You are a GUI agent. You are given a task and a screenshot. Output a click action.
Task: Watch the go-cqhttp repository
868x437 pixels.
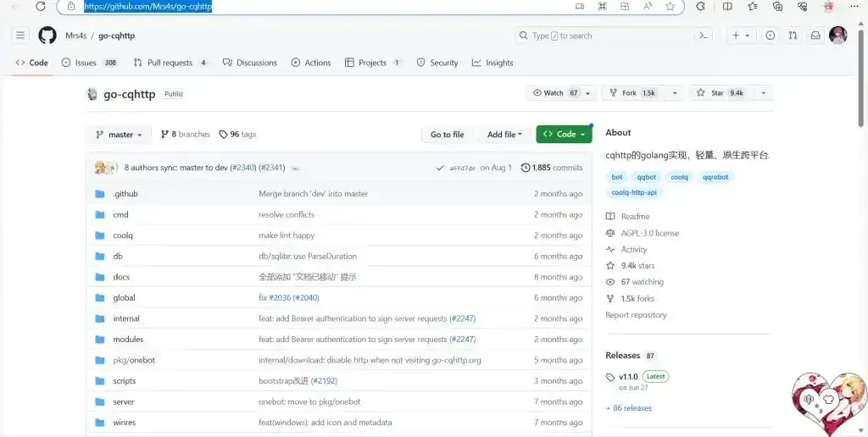click(x=555, y=93)
